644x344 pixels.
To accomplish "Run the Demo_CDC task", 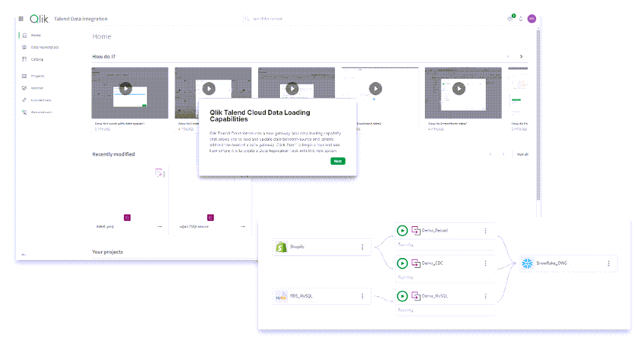I will [402, 263].
